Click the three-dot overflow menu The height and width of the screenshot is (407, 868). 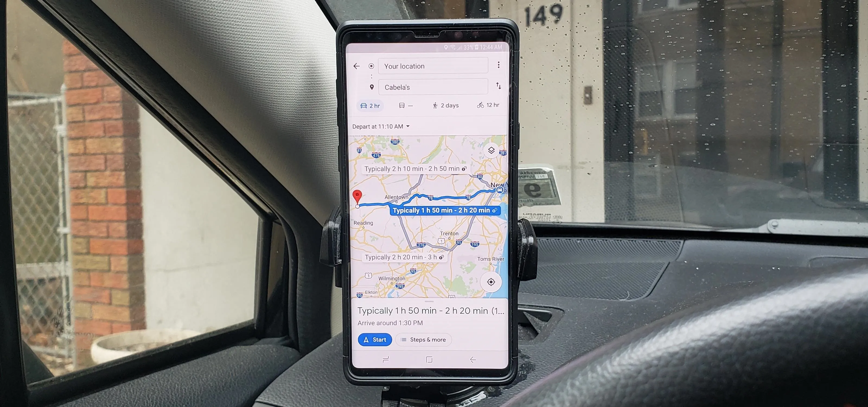tap(498, 66)
